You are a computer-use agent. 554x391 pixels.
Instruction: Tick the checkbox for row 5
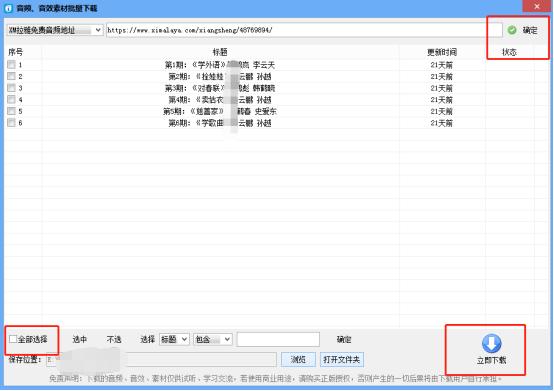(x=11, y=111)
